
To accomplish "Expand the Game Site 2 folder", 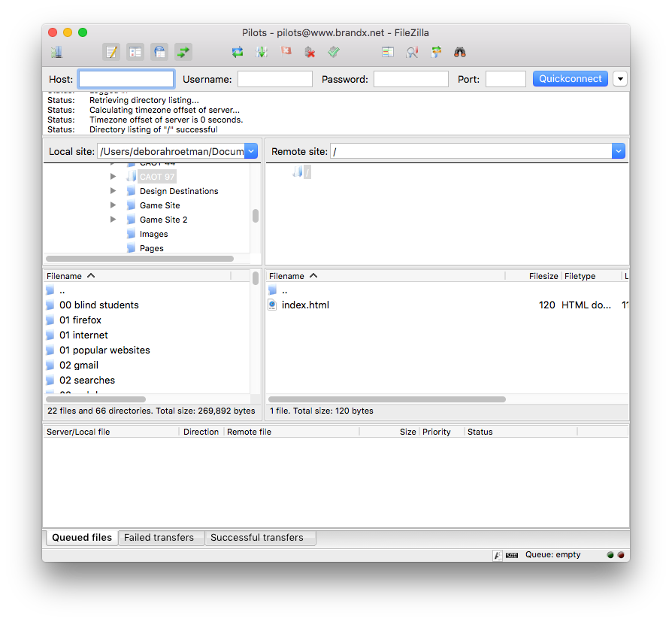I will pos(114,219).
